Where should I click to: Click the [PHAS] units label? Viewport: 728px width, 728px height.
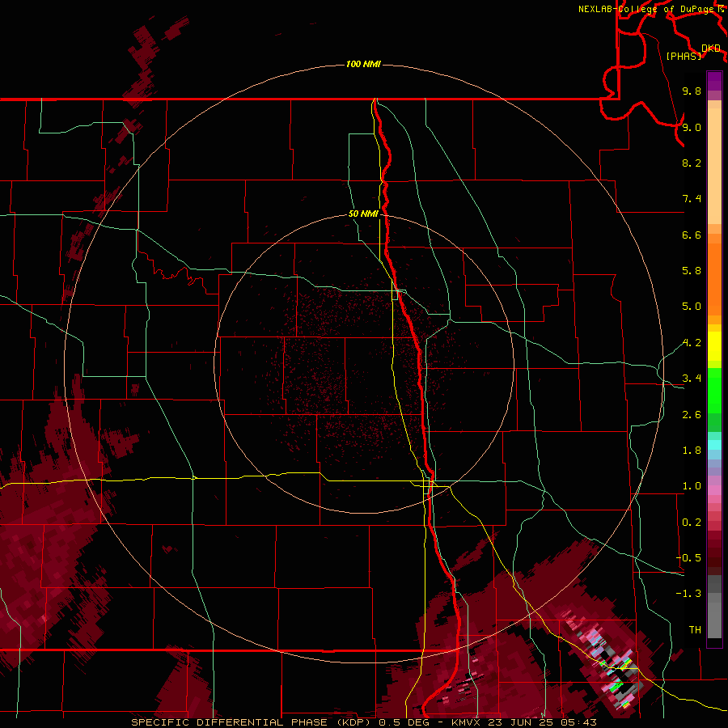point(684,56)
